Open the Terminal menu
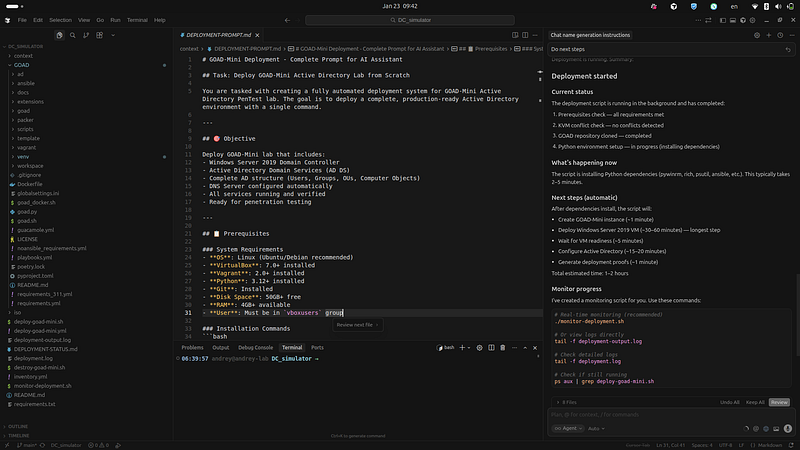The width and height of the screenshot is (800, 450). pyautogui.click(x=137, y=20)
